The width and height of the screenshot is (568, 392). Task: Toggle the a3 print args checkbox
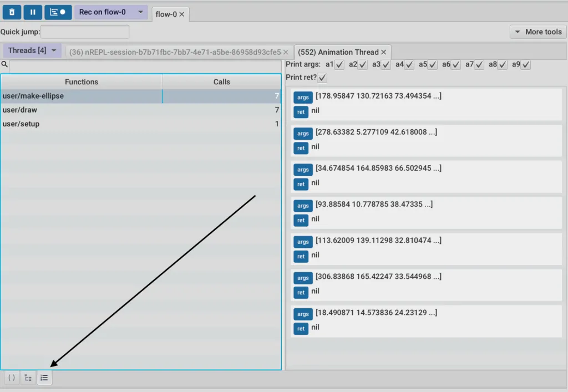[386, 65]
